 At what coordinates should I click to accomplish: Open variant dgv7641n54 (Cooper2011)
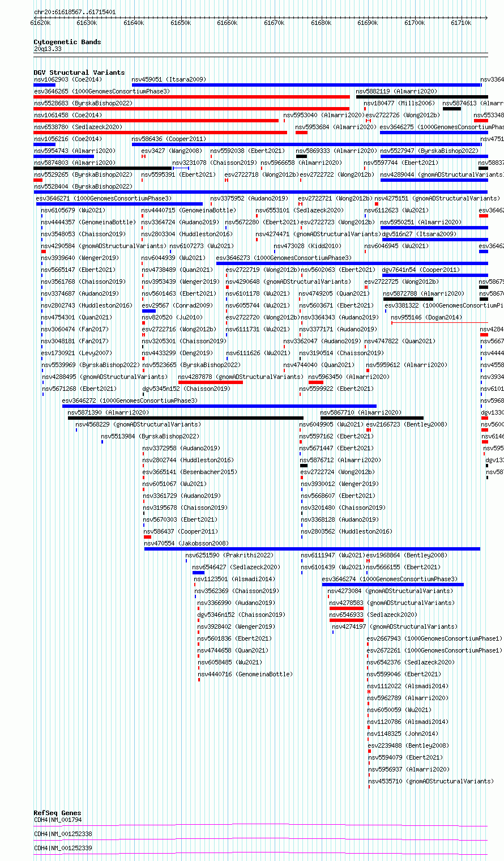(x=421, y=270)
